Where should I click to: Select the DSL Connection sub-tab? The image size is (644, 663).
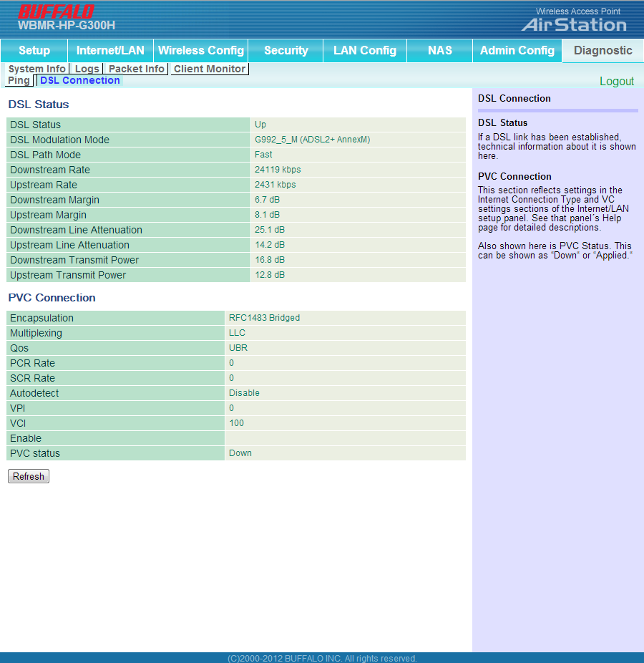80,81
